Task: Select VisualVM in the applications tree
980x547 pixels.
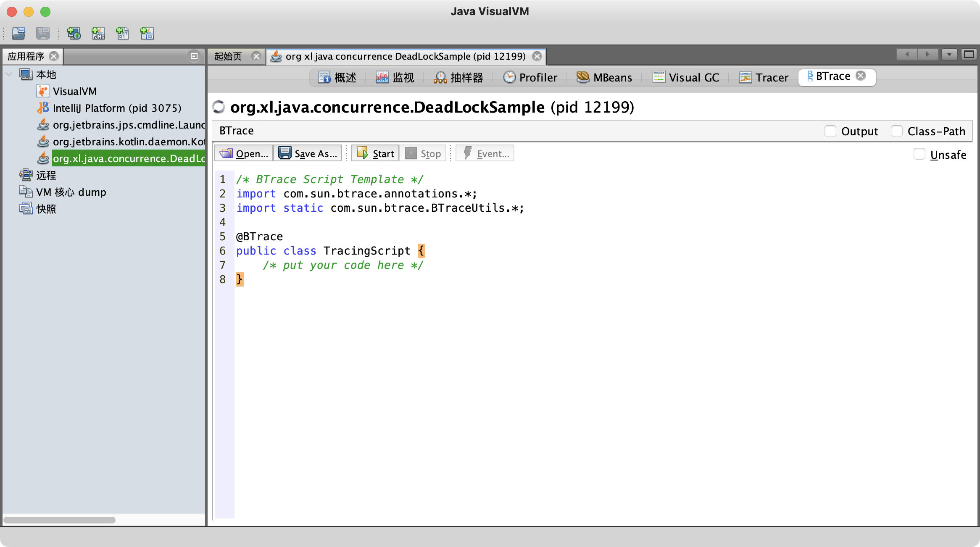Action: point(75,91)
